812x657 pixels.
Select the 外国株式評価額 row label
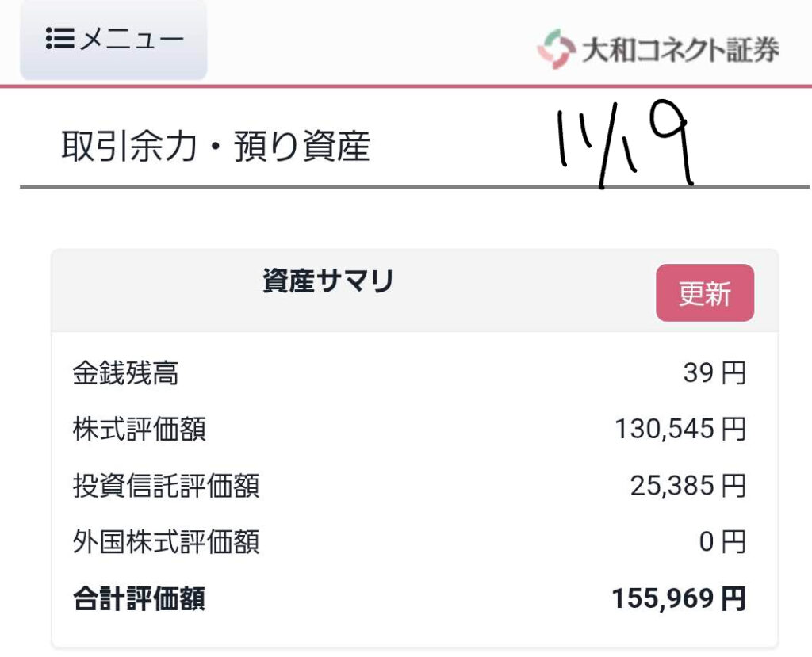tap(166, 543)
